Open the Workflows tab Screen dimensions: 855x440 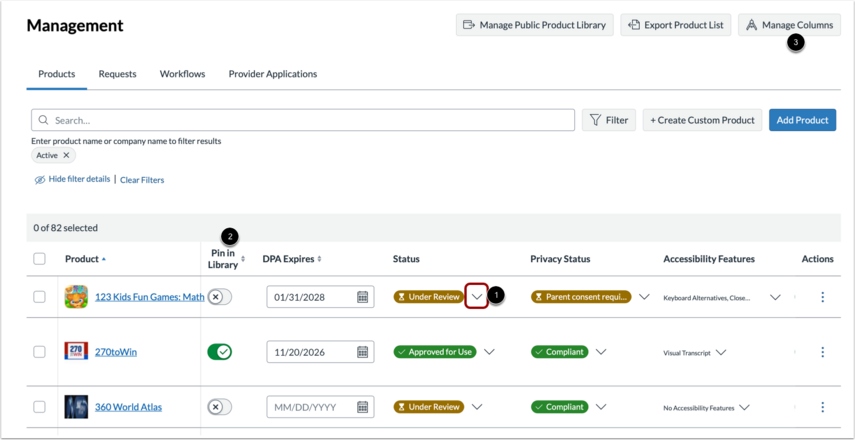pos(182,74)
